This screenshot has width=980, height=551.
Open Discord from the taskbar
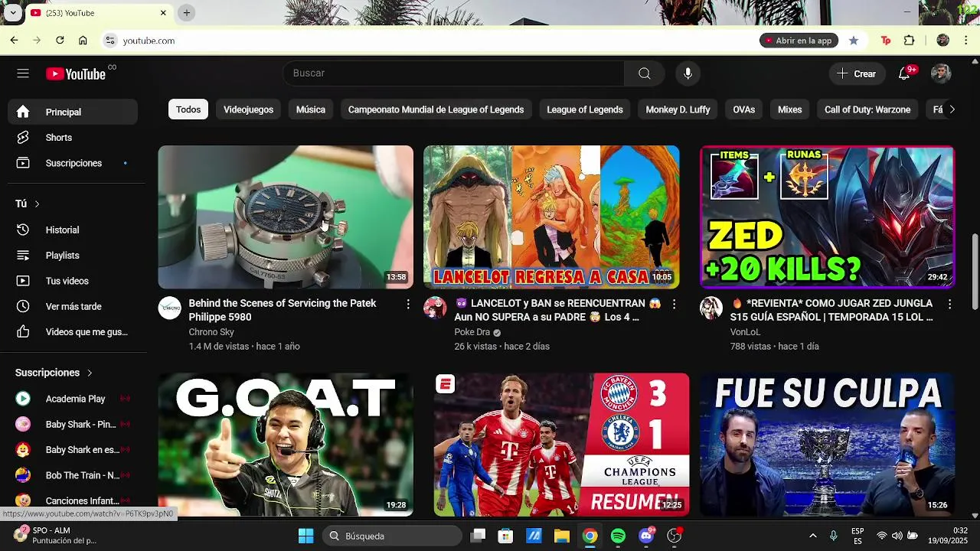[x=646, y=536]
